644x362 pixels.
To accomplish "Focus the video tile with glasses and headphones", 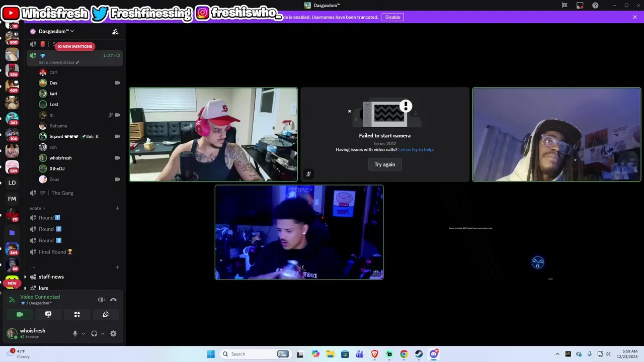I will pyautogui.click(x=556, y=135).
